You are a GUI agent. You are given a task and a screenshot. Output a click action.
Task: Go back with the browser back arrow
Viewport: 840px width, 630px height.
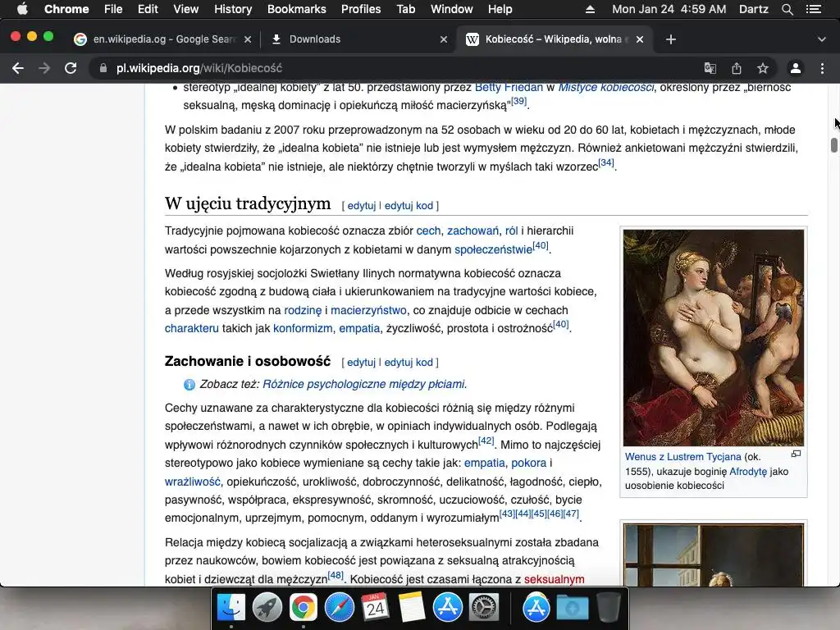tap(18, 68)
